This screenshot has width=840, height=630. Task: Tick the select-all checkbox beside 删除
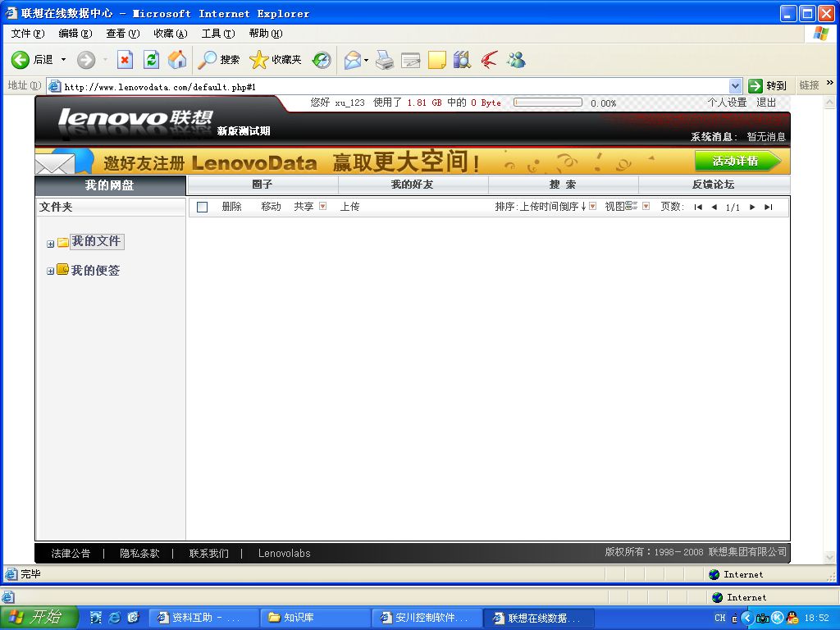pyautogui.click(x=203, y=208)
